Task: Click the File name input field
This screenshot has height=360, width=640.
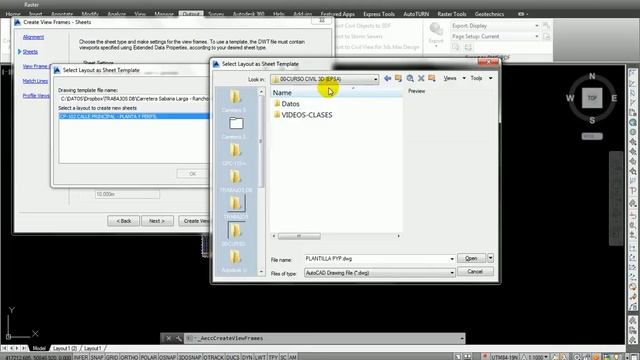Action: (x=376, y=259)
